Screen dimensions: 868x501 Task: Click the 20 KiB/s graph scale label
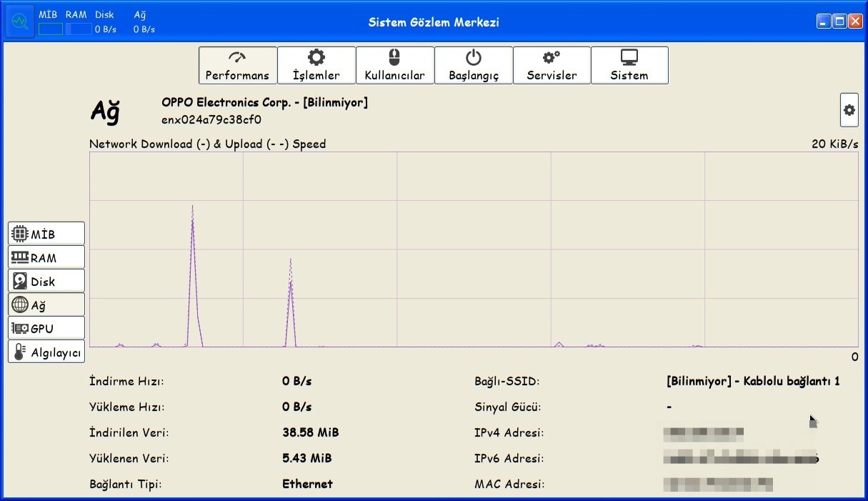pyautogui.click(x=834, y=144)
